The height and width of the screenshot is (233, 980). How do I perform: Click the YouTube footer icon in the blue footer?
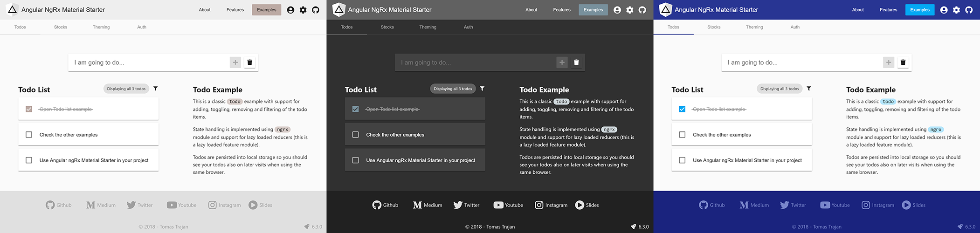(825, 205)
